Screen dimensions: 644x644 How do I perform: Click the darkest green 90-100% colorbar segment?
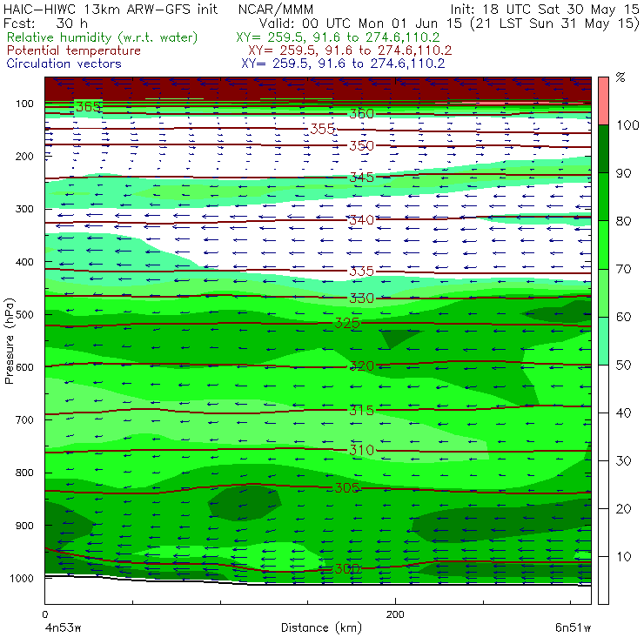[603, 149]
